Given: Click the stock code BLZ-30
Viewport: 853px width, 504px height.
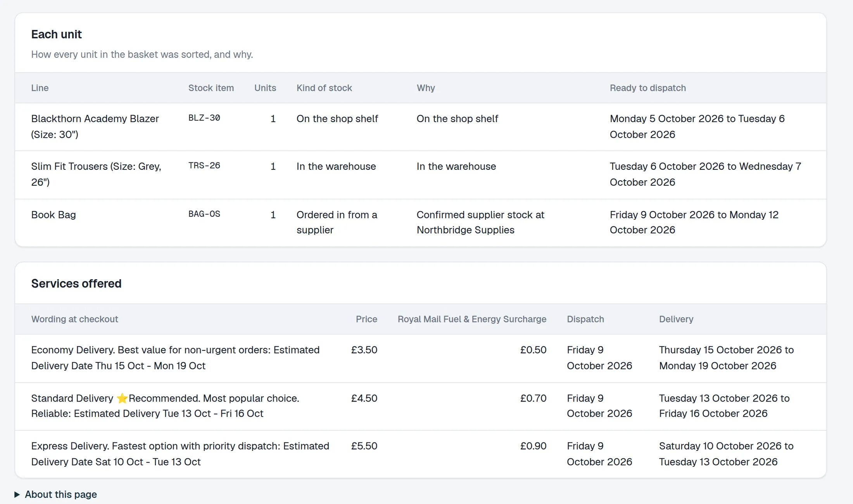Looking at the screenshot, I should point(204,118).
